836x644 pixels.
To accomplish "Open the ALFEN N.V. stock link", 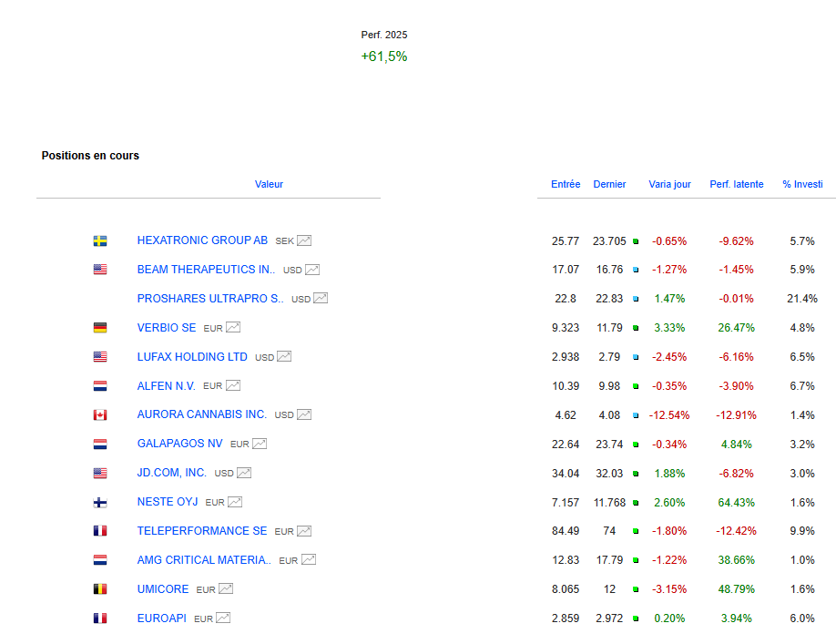I will 167,386.
